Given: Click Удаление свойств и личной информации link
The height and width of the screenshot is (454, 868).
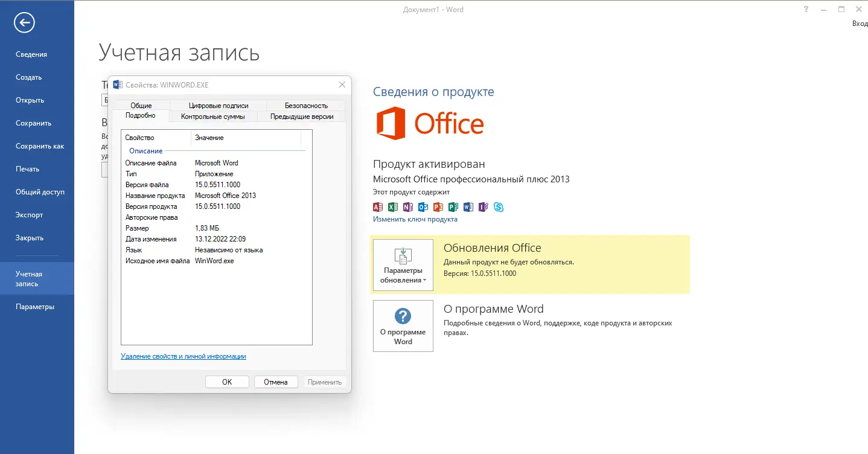Looking at the screenshot, I should click(183, 356).
